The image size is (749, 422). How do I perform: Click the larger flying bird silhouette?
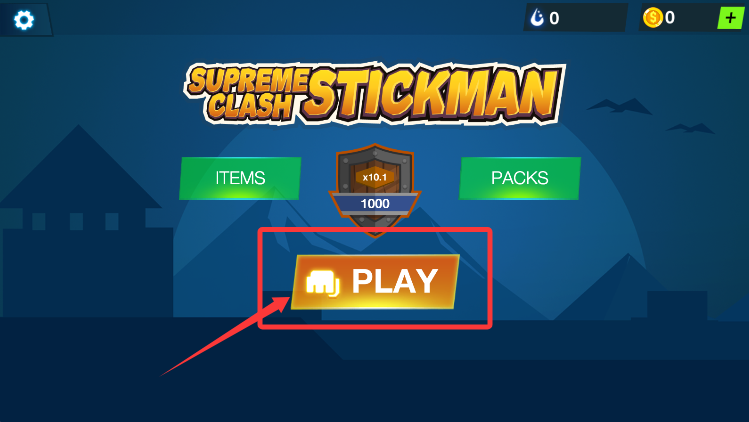620,106
